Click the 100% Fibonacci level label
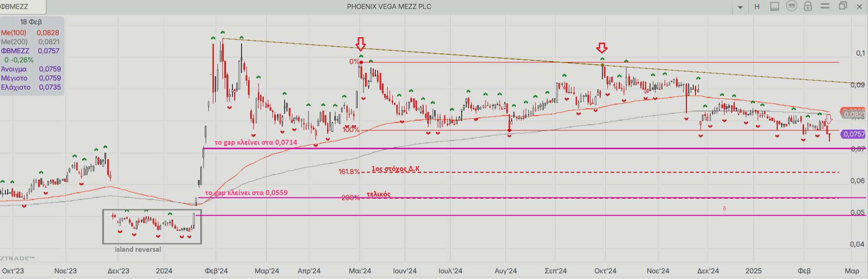The width and height of the screenshot is (868, 279). click(351, 130)
